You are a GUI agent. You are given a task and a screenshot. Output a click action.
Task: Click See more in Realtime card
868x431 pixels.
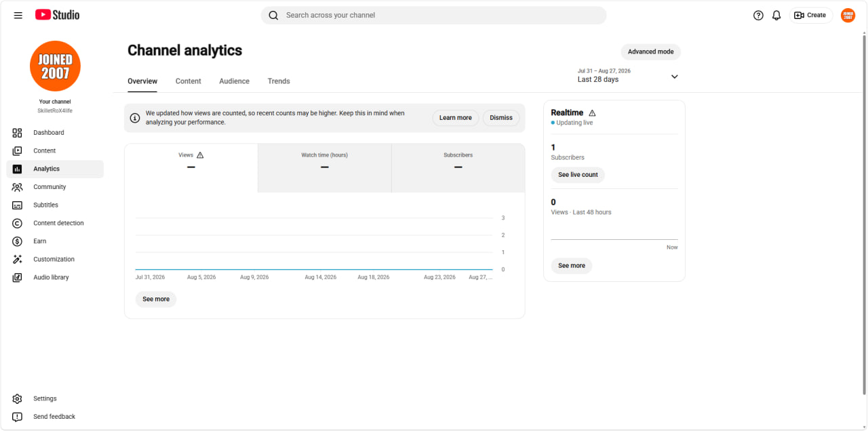coord(572,266)
